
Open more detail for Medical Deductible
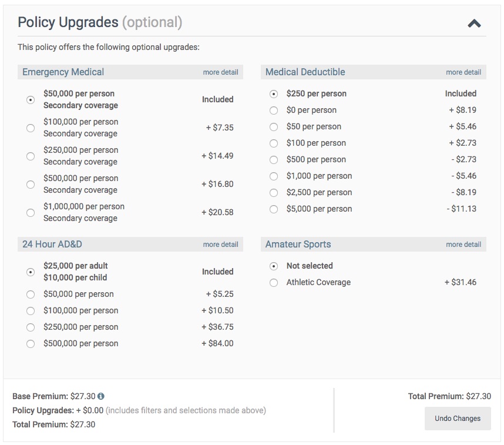coord(463,72)
